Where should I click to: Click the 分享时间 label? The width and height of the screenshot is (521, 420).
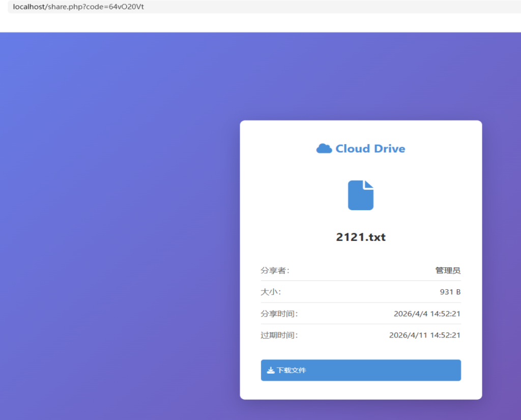coord(279,314)
